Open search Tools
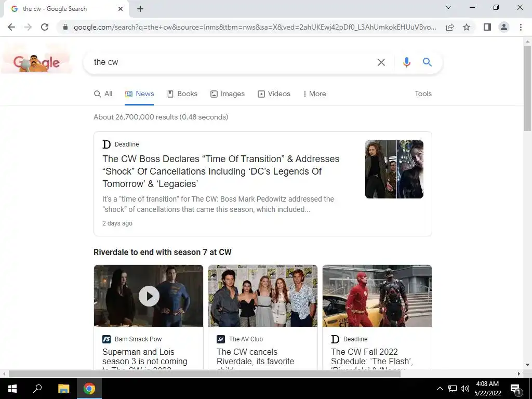The height and width of the screenshot is (399, 532). point(423,94)
